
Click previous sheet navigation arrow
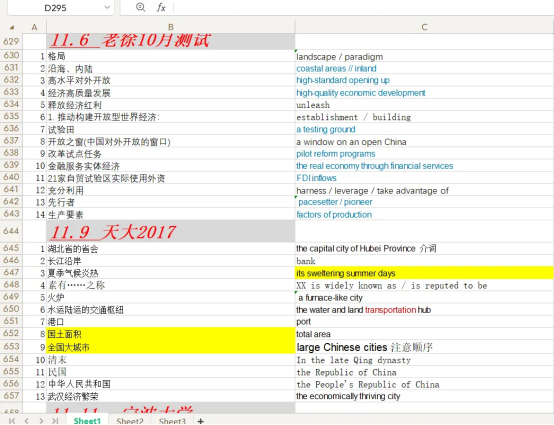click(26, 420)
